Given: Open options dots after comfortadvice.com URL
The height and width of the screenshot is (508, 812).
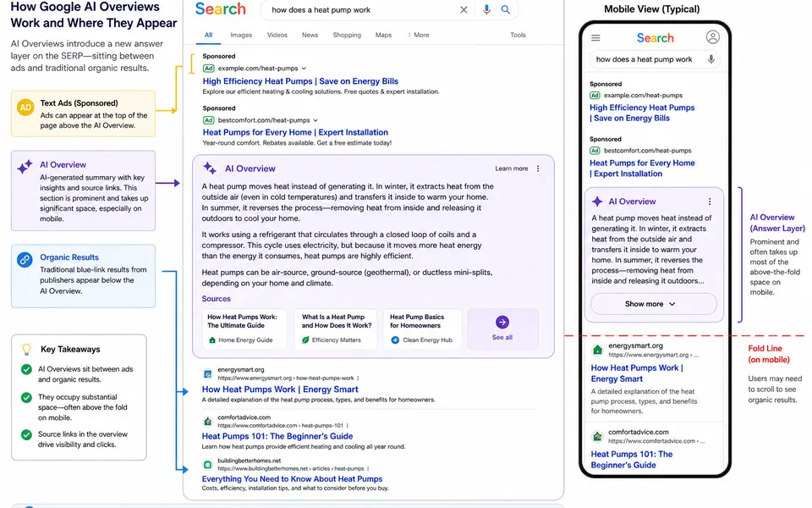Looking at the screenshot, I should tap(347, 425).
